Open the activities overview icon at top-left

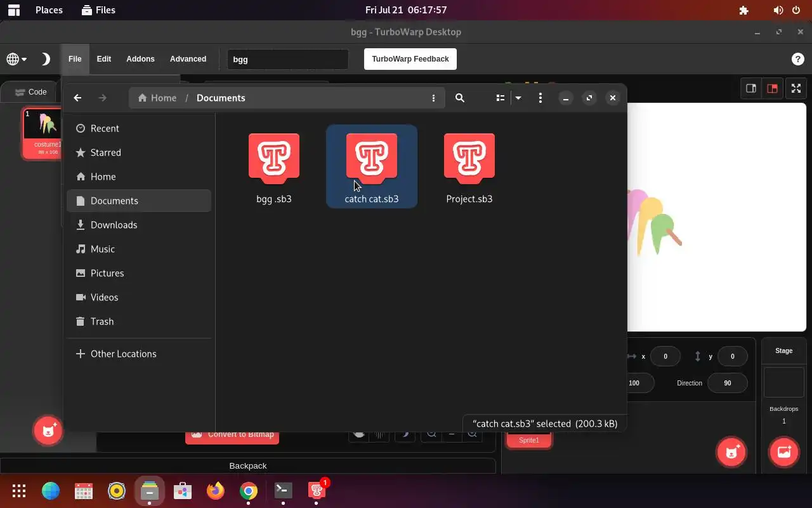[x=13, y=10]
